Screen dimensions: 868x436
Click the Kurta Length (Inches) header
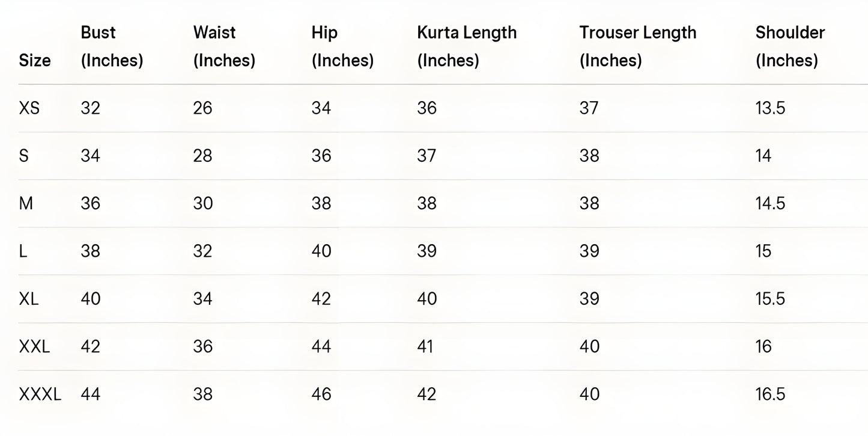467,46
